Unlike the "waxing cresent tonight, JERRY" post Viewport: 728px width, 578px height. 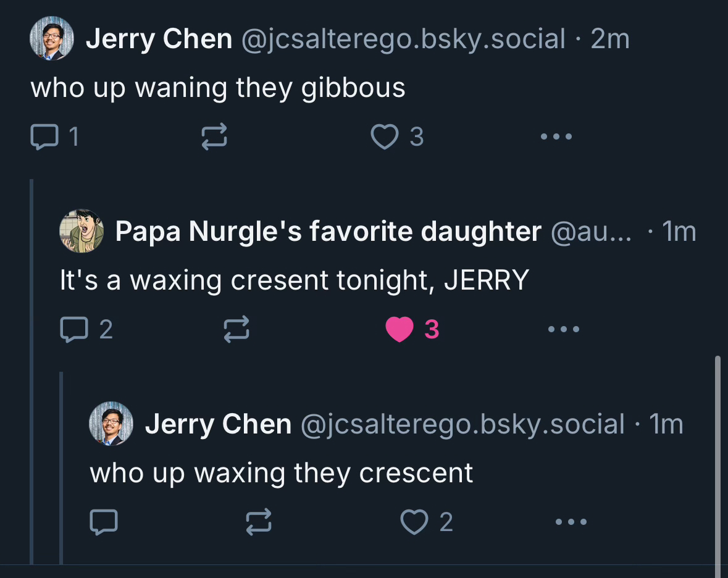coord(400,329)
